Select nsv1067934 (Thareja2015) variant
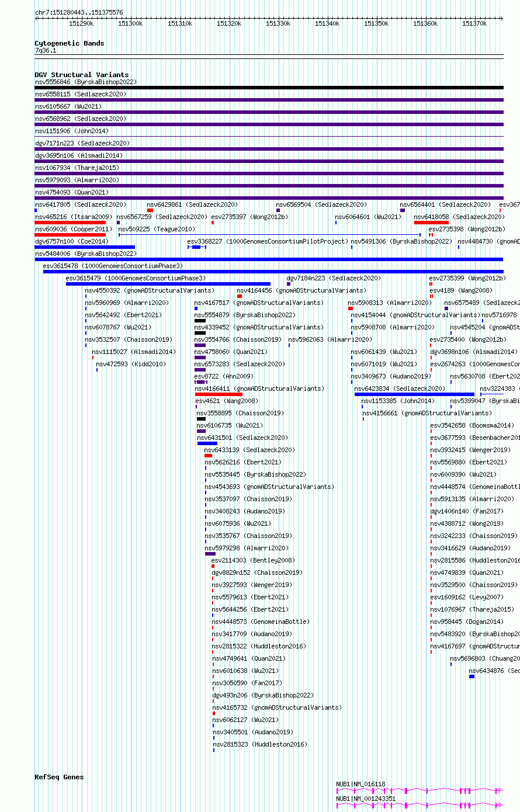 [x=77, y=168]
